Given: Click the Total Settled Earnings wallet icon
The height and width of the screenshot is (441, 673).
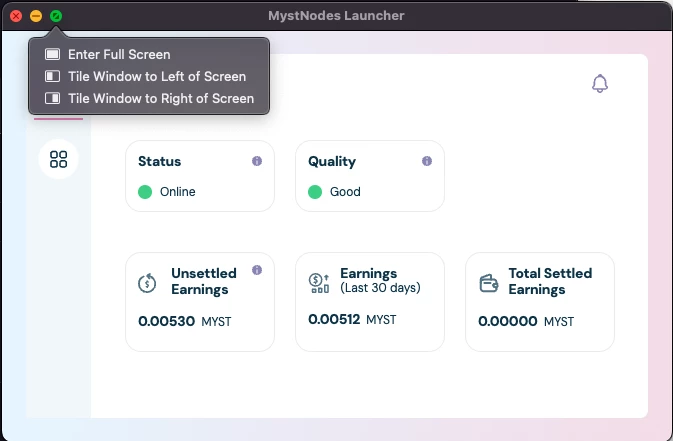Looking at the screenshot, I should pos(488,283).
